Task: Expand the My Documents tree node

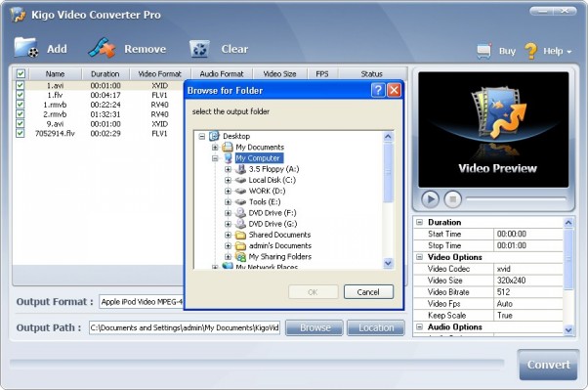Action: 215,148
